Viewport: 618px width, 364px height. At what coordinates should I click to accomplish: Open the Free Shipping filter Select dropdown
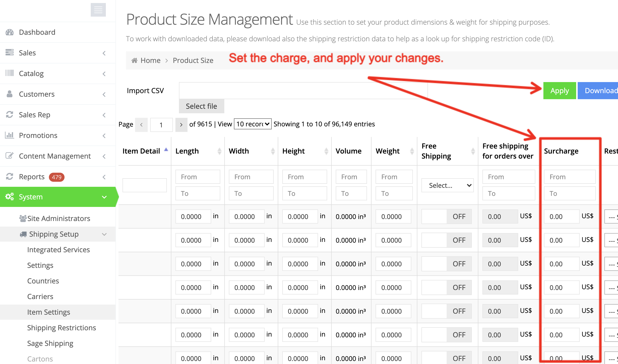coord(447,186)
